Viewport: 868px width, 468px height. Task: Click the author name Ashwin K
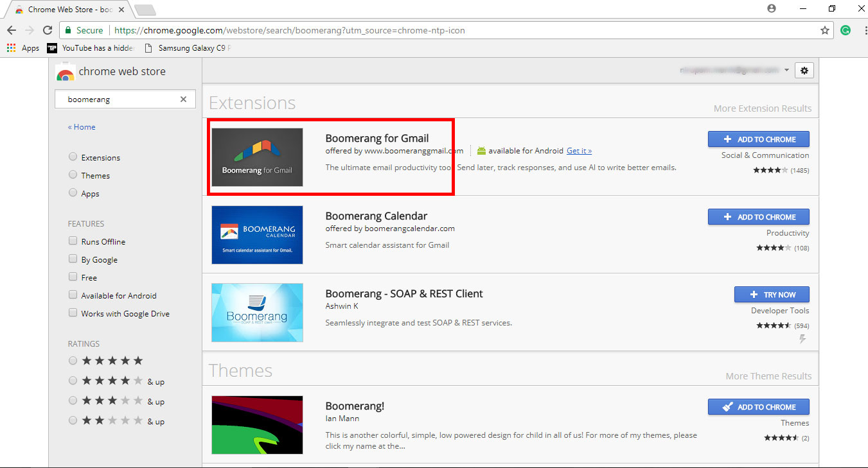(342, 307)
